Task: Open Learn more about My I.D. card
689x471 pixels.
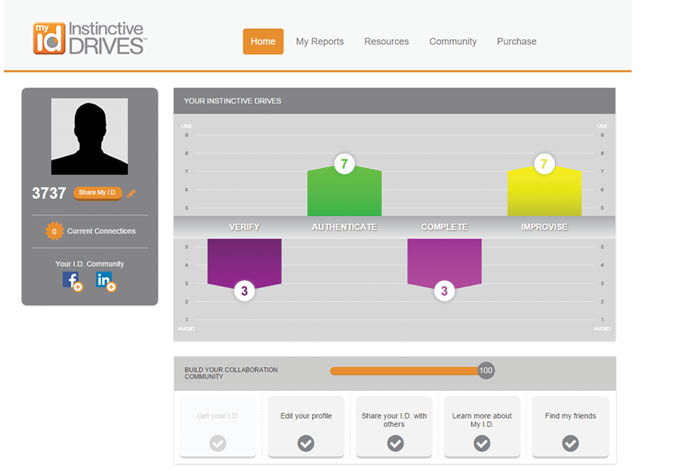Action: [482, 427]
